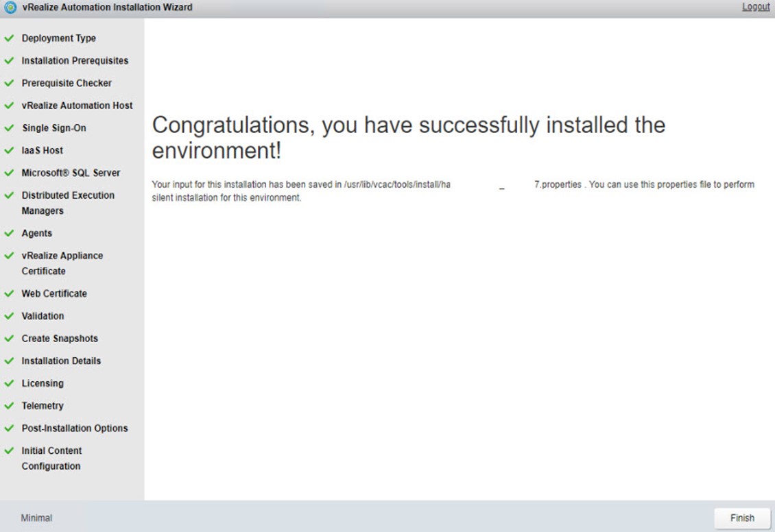This screenshot has width=775, height=532.
Task: Click the green checkmark next to IaaS Host
Action: point(9,150)
